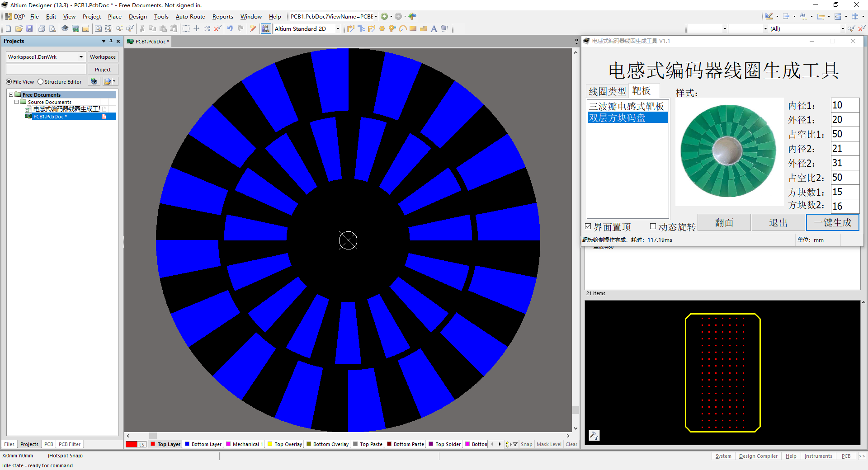This screenshot has height=470, width=868.
Task: Enable the 动态旋转 checkbox
Action: [x=653, y=226]
